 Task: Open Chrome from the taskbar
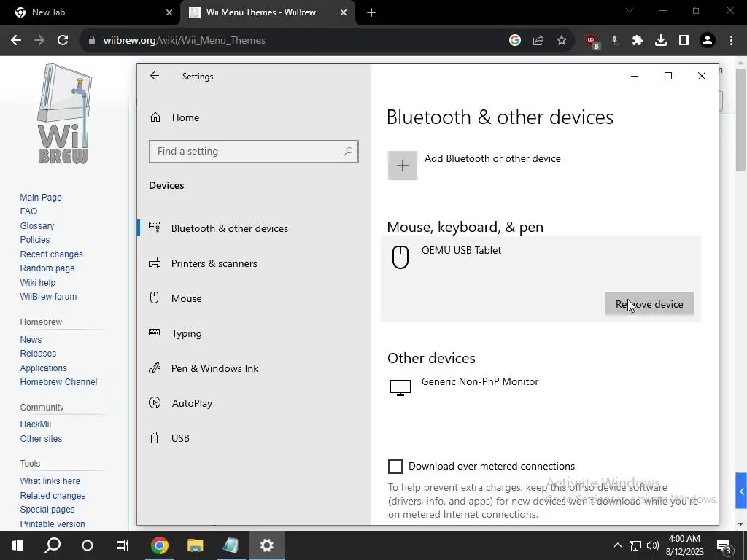point(160,545)
